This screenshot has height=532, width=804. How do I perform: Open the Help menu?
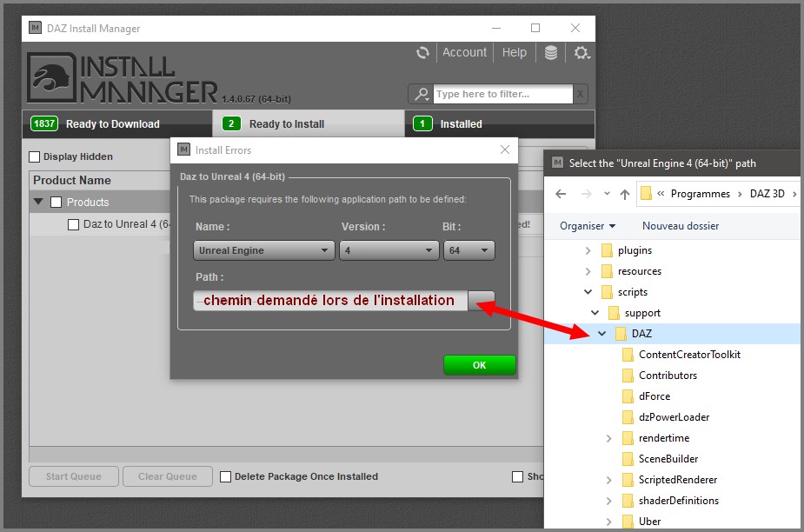[x=514, y=52]
